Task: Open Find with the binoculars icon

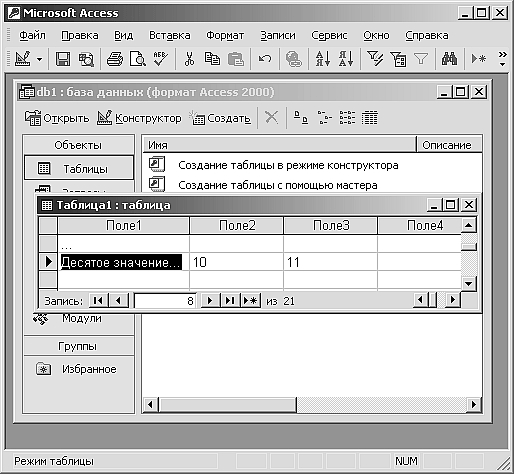Action: [x=449, y=59]
